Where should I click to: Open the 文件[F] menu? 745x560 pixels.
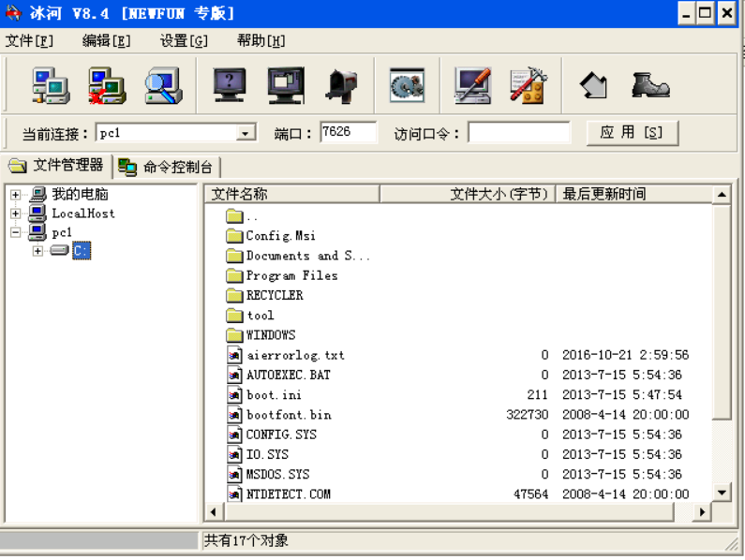pos(29,41)
